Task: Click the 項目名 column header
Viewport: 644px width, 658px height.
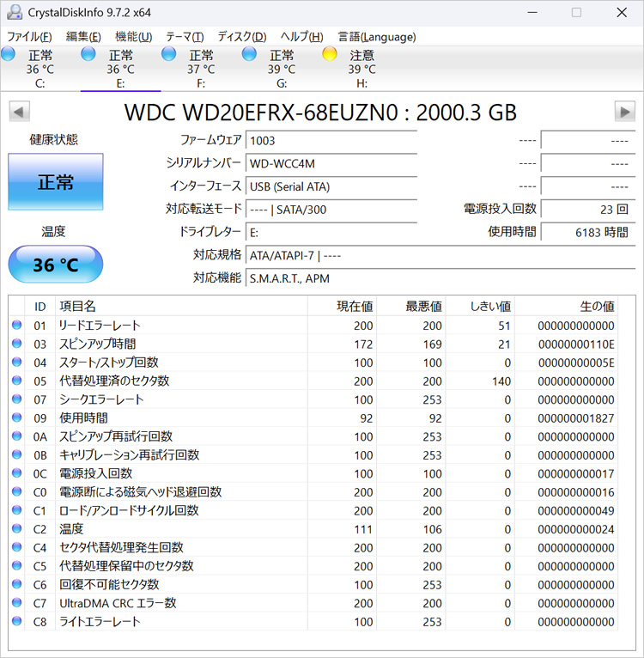Action: pyautogui.click(x=77, y=306)
